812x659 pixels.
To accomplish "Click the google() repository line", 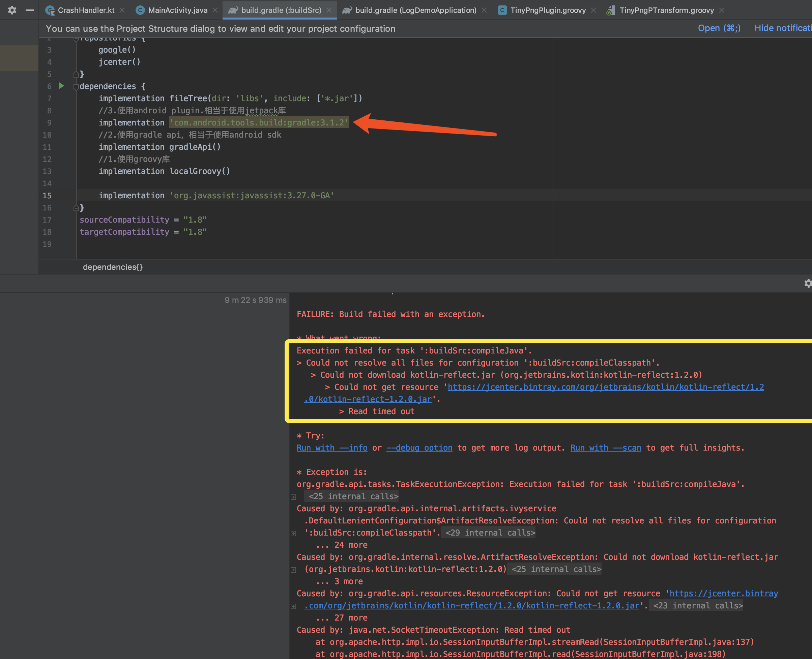I will pyautogui.click(x=117, y=50).
